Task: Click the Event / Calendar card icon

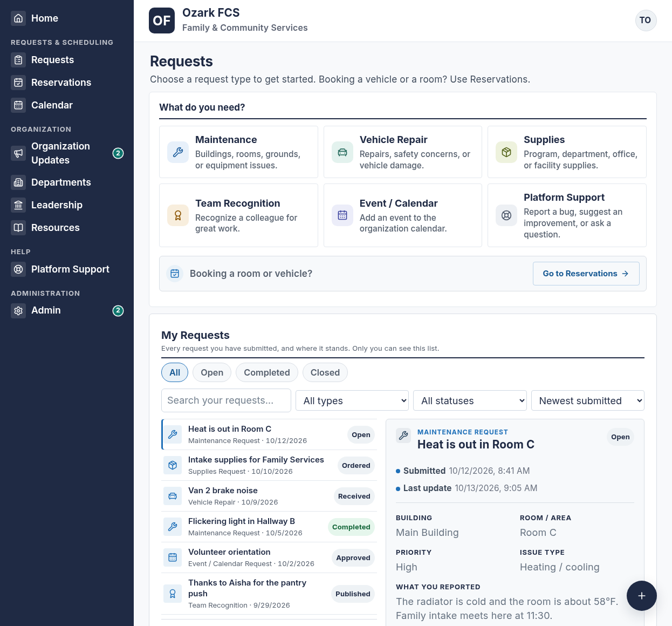Action: 342,215
